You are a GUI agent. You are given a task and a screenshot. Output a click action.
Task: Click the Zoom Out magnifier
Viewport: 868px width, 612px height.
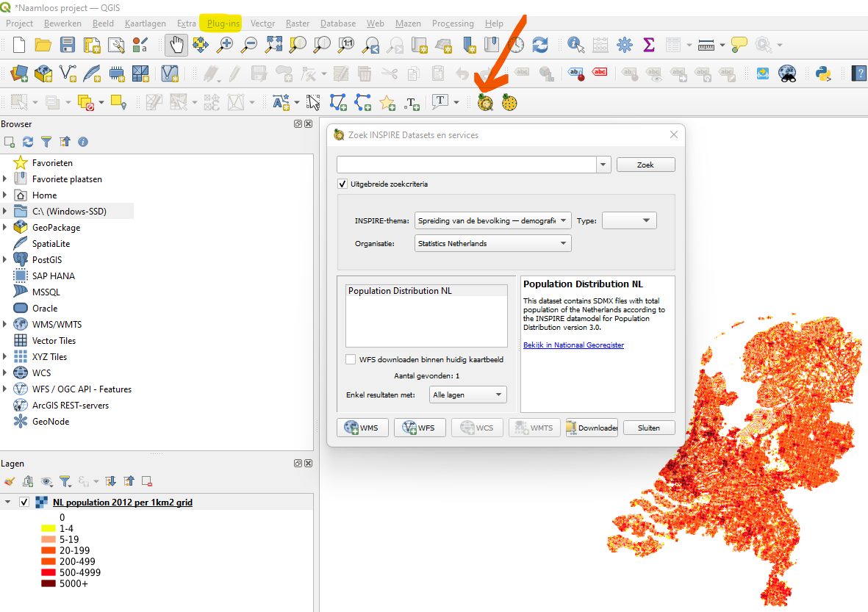249,45
